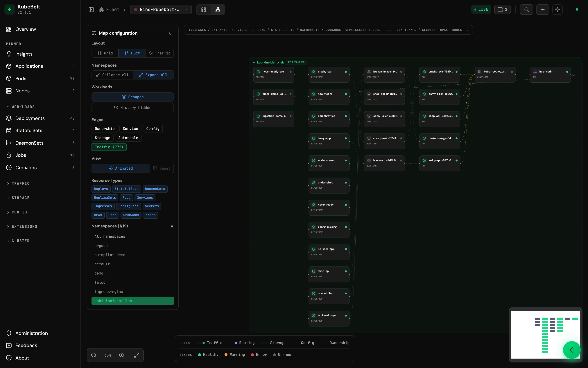Click the Collapse all namespaces button
Viewport: 588px width, 368px height.
112,75
